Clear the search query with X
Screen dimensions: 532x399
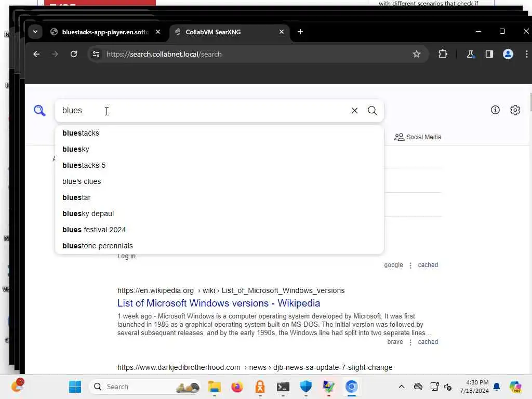click(x=354, y=111)
